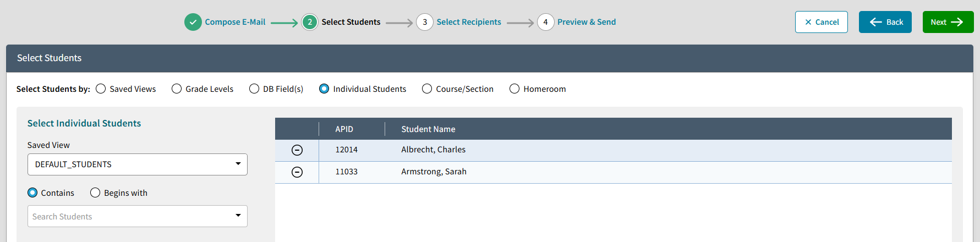This screenshot has height=242, width=980.
Task: Click the Cancel button
Action: [x=822, y=22]
